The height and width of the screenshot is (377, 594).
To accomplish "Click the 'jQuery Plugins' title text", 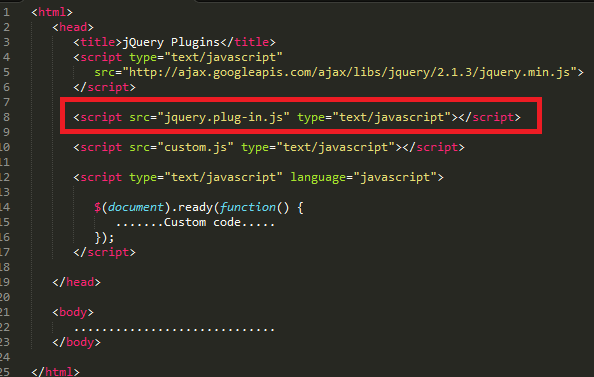I will pyautogui.click(x=171, y=42).
